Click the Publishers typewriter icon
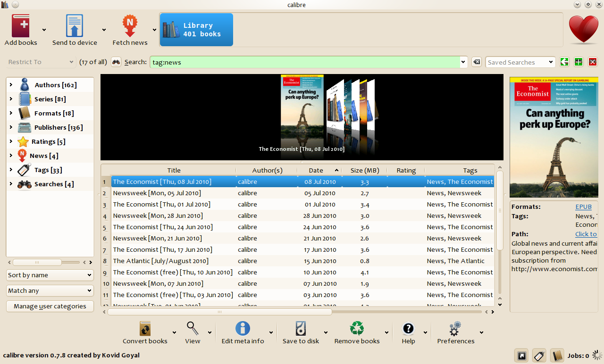The width and height of the screenshot is (604, 364). (x=25, y=127)
